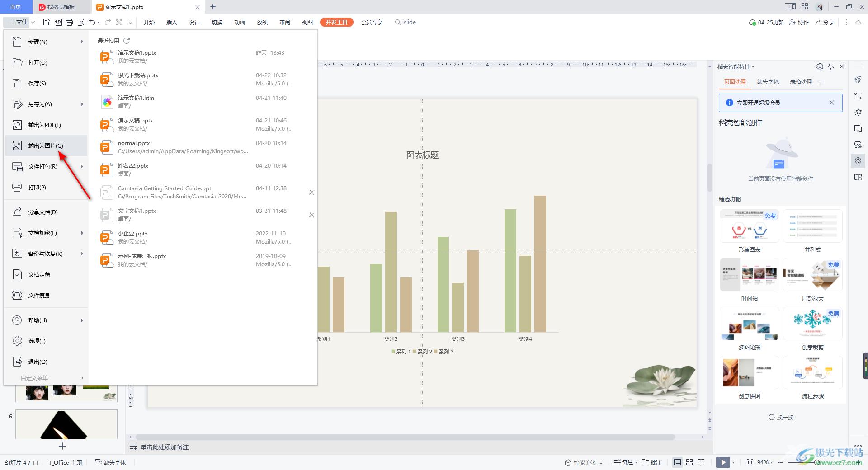Expand the file packaging (文件打包) submenu
The height and width of the screenshot is (470, 868).
click(82, 166)
